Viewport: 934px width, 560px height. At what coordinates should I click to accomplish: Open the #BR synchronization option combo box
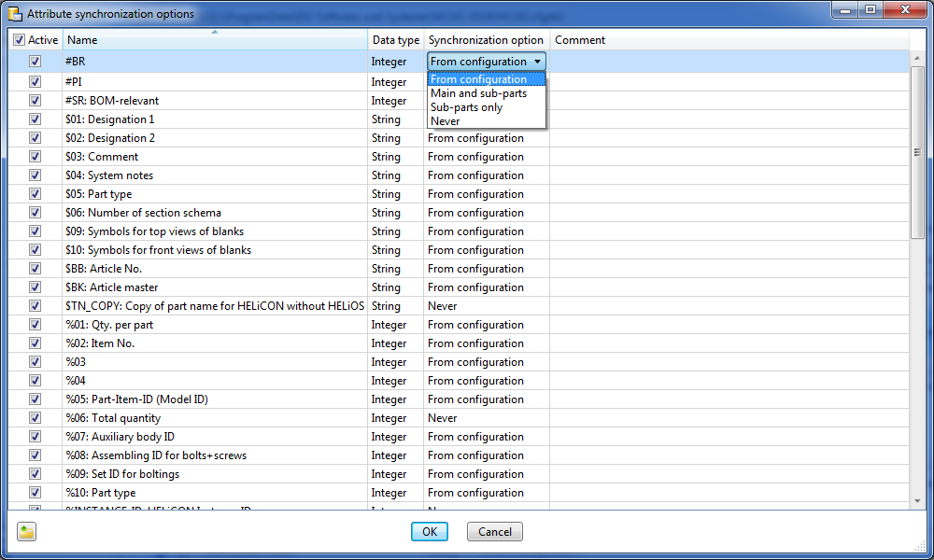click(486, 62)
